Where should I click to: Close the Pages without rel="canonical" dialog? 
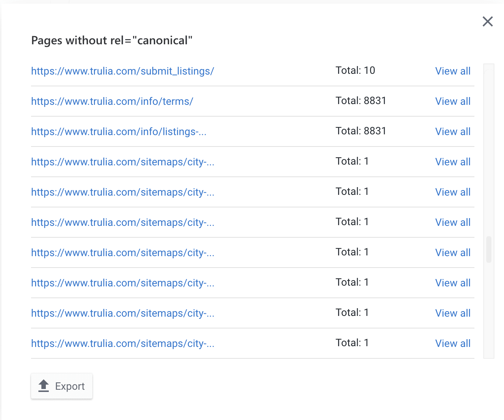click(x=488, y=21)
